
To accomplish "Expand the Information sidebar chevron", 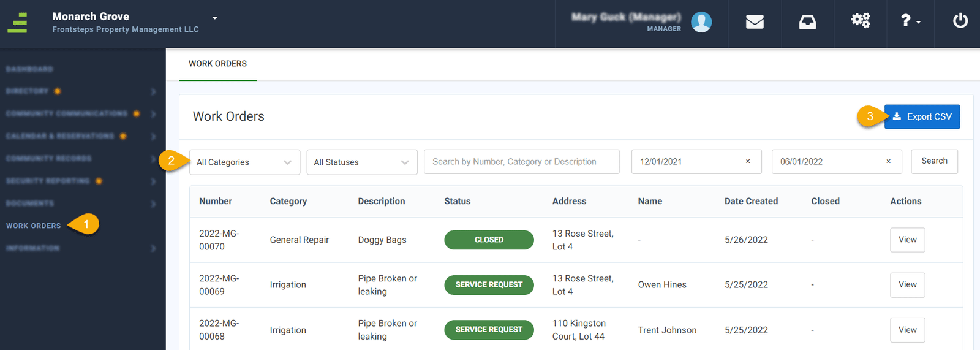I will [153, 248].
